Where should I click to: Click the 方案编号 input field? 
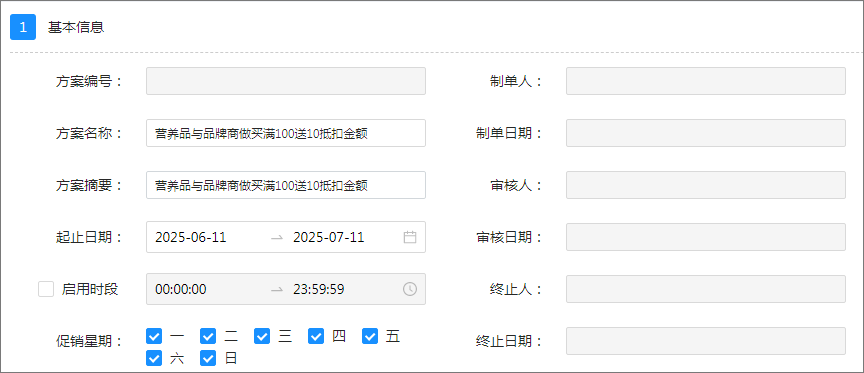pos(286,81)
